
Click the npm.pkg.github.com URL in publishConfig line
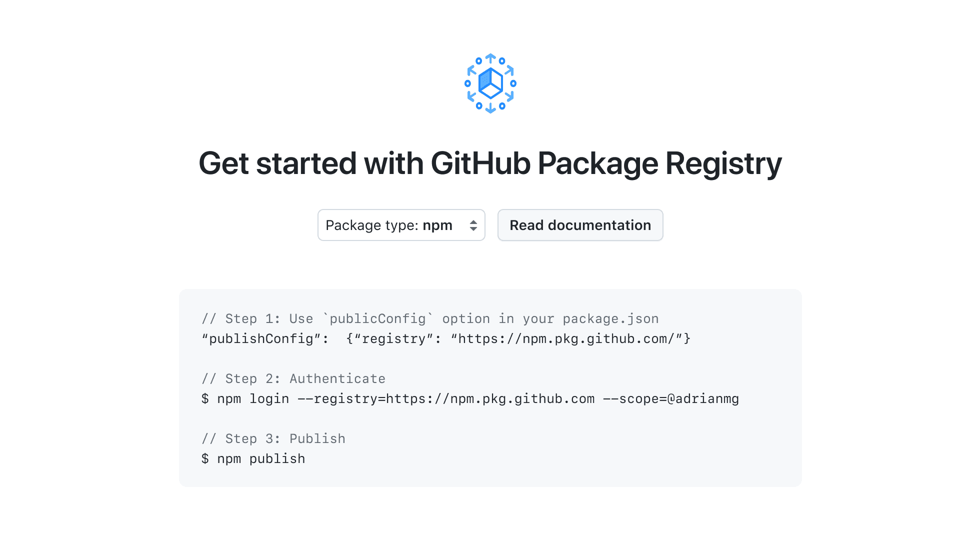click(570, 338)
